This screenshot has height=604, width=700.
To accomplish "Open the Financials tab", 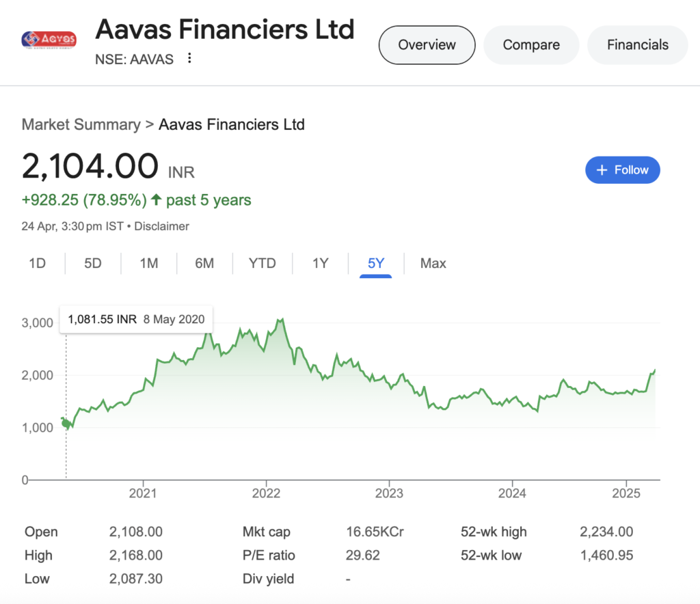I will click(638, 45).
